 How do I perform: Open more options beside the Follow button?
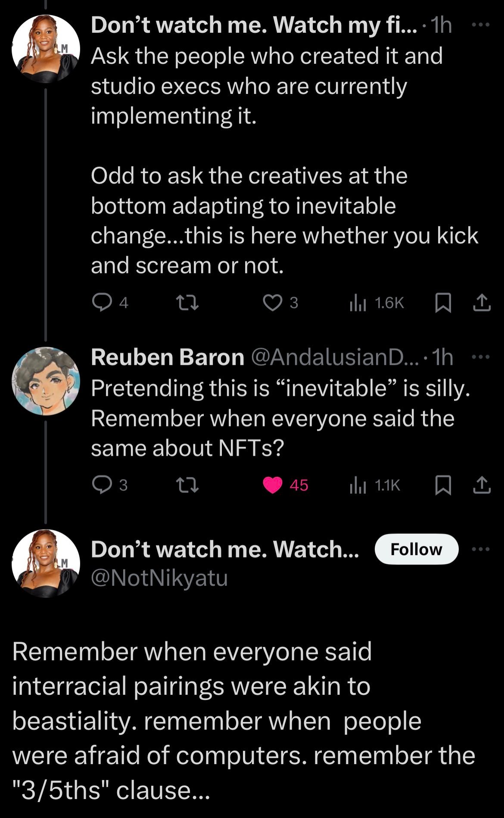coord(481,549)
